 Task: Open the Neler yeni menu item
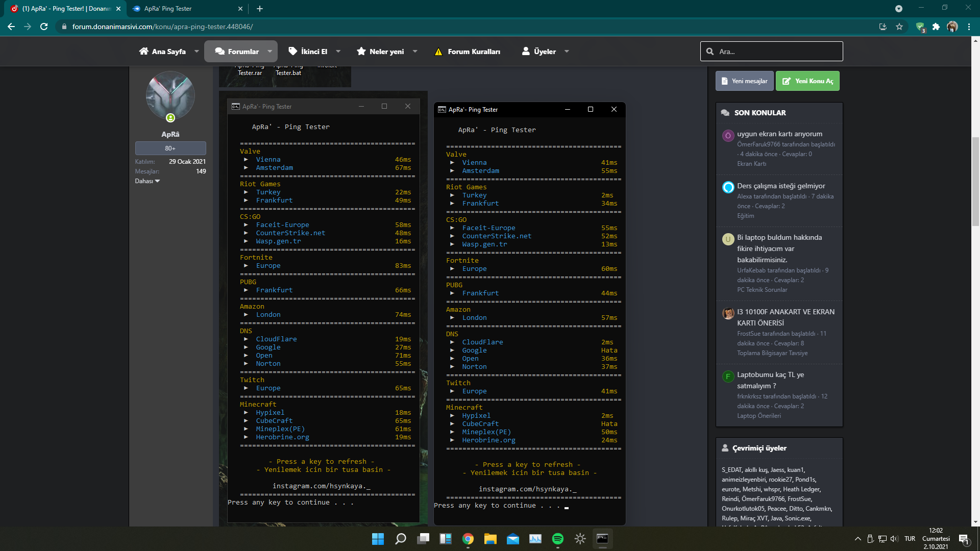click(x=380, y=52)
